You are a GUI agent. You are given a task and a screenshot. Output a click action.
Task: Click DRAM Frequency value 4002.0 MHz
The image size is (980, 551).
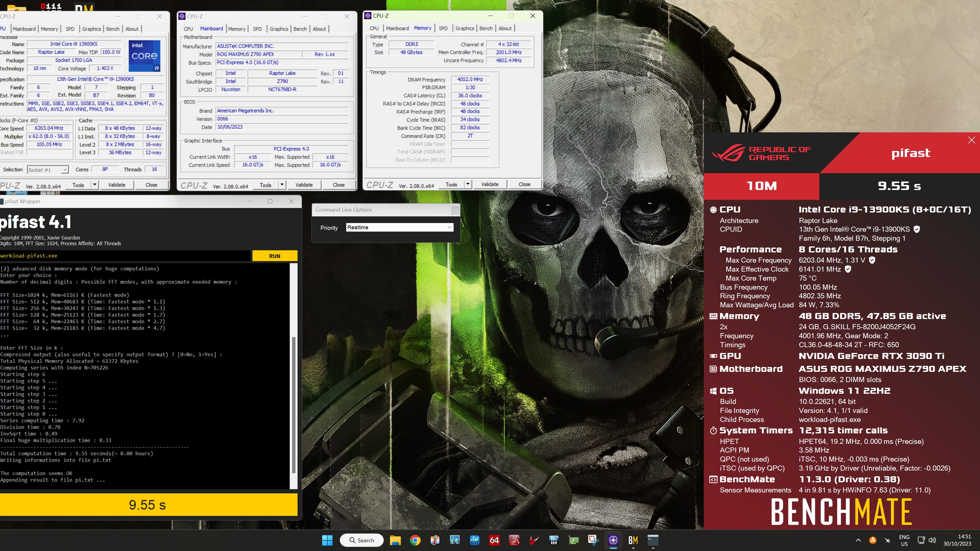470,80
